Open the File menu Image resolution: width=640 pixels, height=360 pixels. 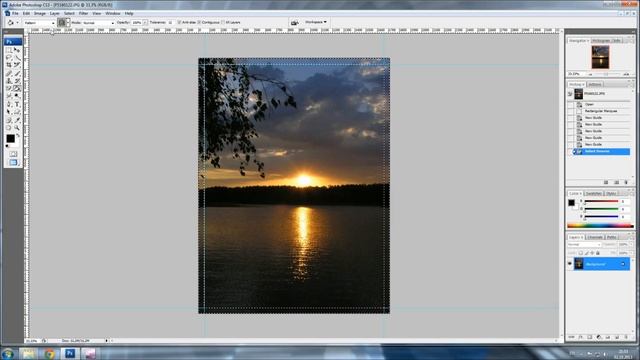point(15,13)
